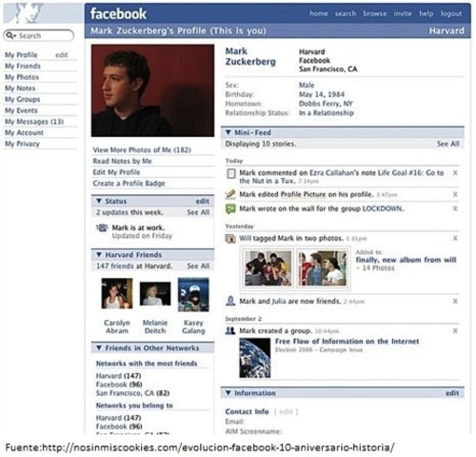Click the wall post icon for LOCKDOWN story
This screenshot has height=457, width=476.
230,209
